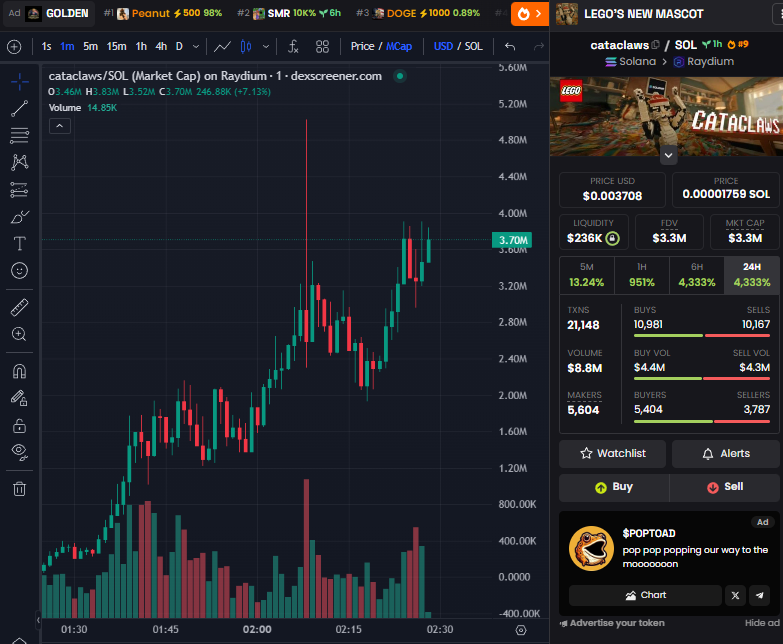Open trending token #2 SMR
Image resolution: width=783 pixels, height=644 pixels.
pos(289,13)
